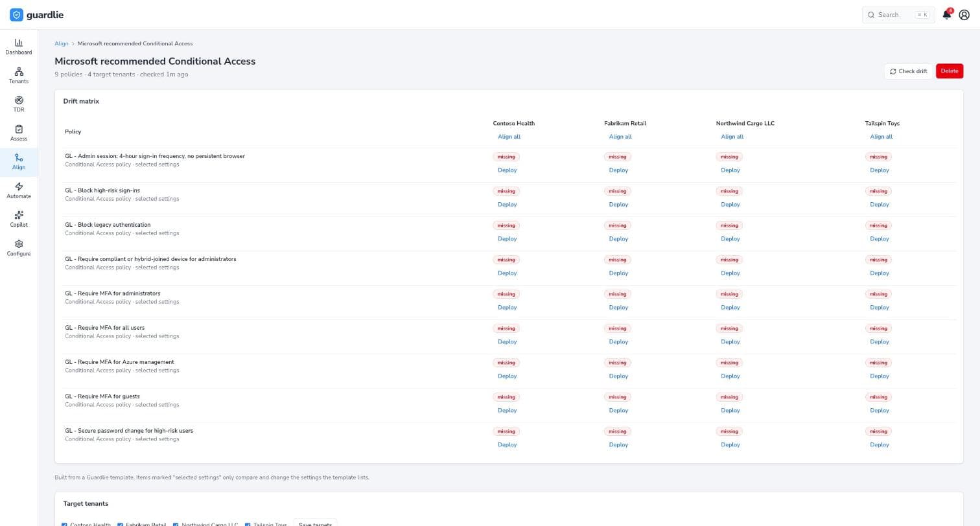Open the Assess sidebar section
Viewport: 980px width, 526px height.
point(19,133)
